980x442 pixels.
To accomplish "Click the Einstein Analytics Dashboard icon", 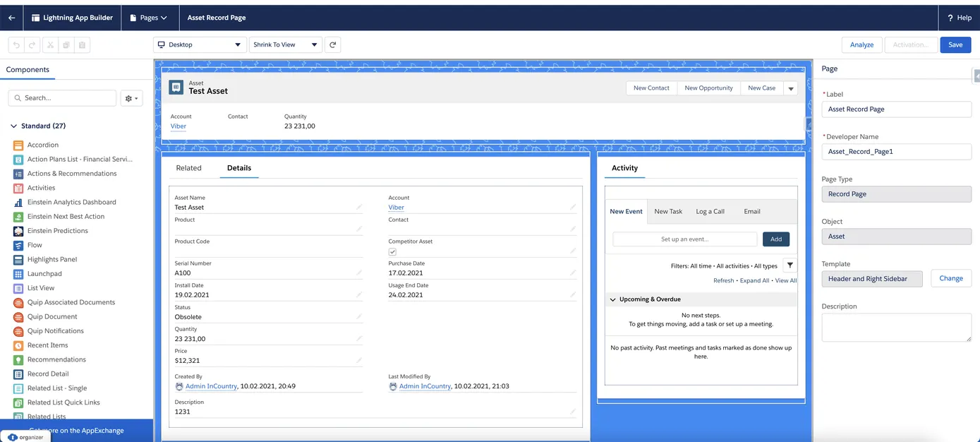I will point(18,202).
